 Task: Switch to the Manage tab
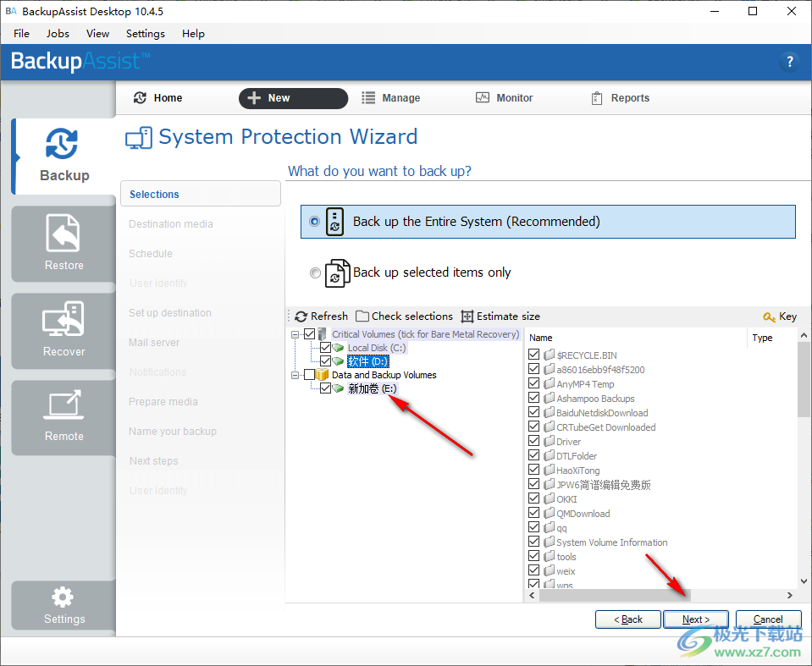391,98
